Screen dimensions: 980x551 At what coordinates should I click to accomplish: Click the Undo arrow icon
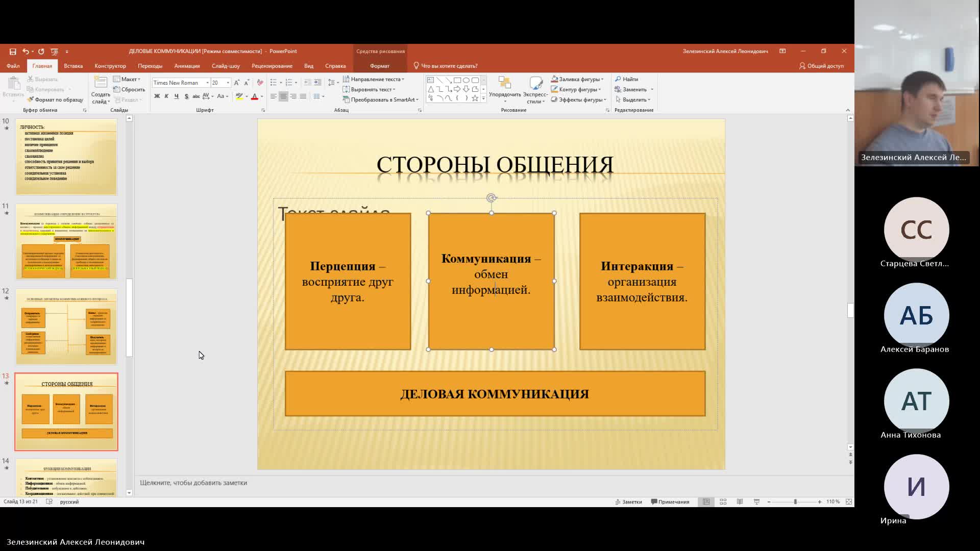(26, 52)
